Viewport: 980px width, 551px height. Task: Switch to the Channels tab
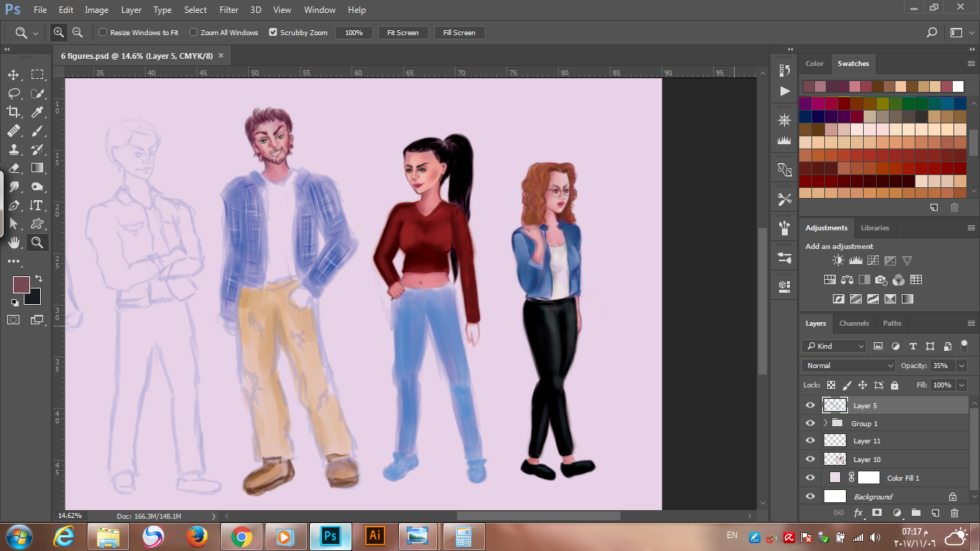tap(854, 323)
